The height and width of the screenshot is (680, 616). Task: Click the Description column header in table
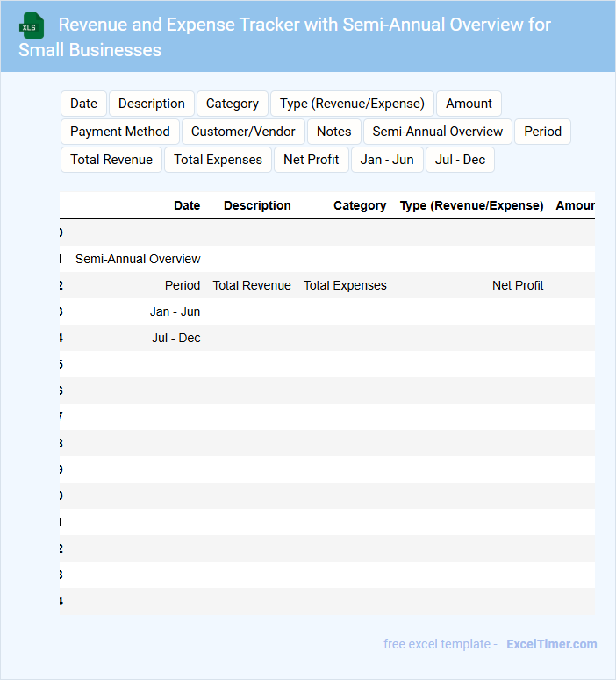point(257,205)
